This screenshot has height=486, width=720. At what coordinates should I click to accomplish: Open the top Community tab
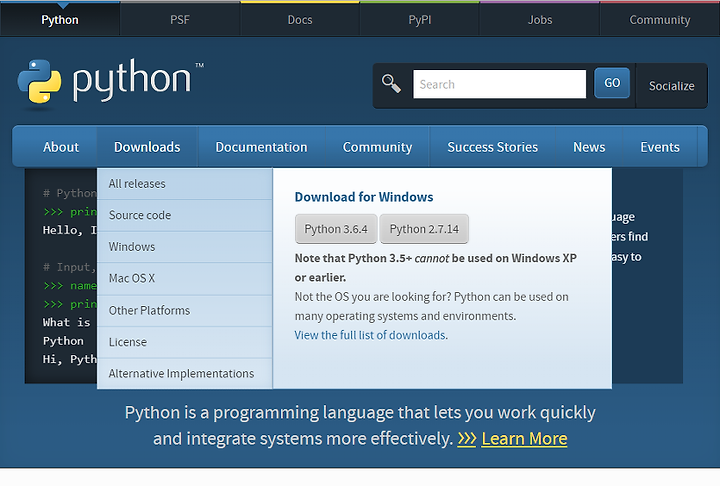[660, 20]
